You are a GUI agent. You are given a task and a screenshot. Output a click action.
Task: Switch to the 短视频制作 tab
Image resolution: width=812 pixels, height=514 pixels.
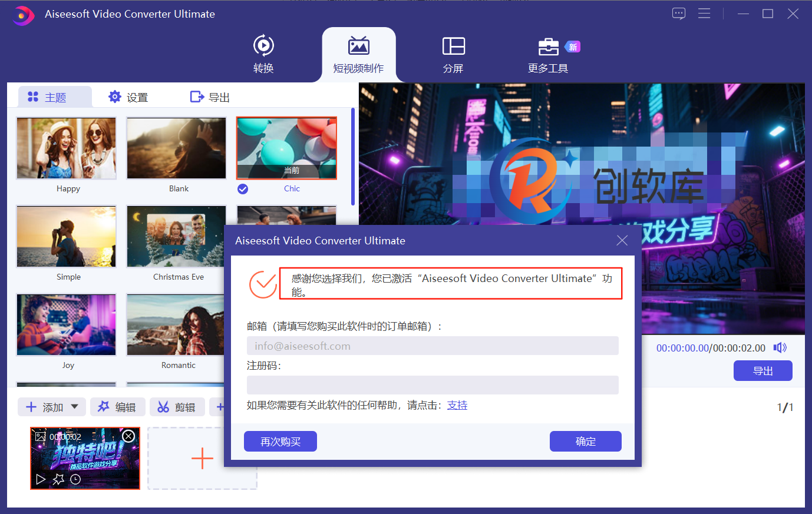tap(358, 54)
